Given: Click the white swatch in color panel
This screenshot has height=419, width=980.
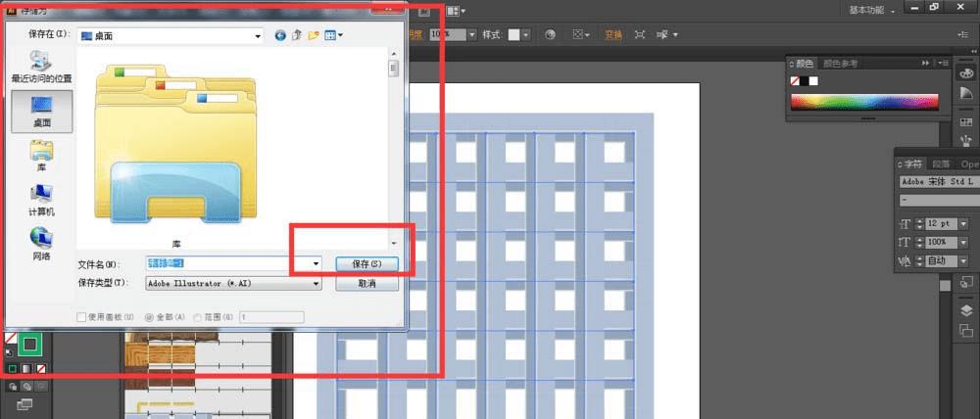Looking at the screenshot, I should tap(813, 81).
